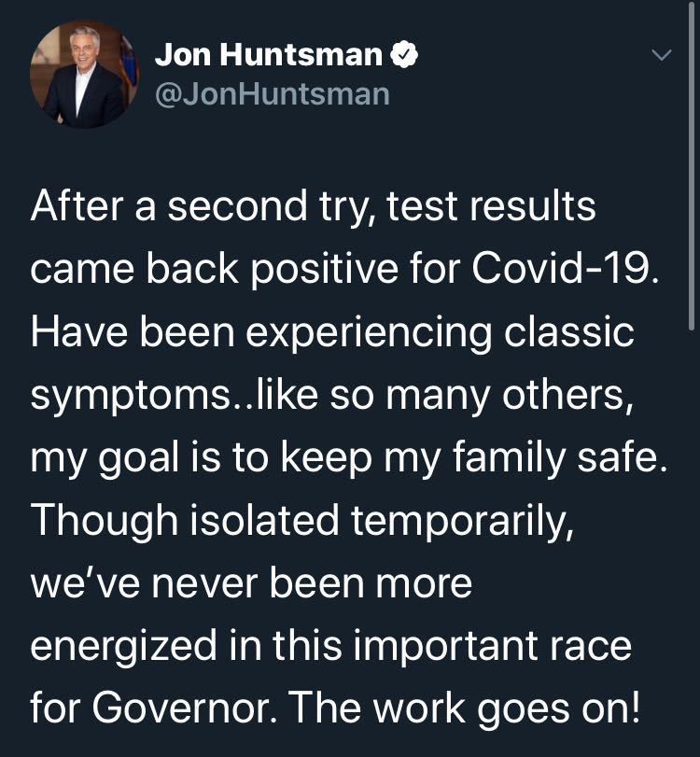
Task: Click the verified checkmark badge
Action: point(403,56)
